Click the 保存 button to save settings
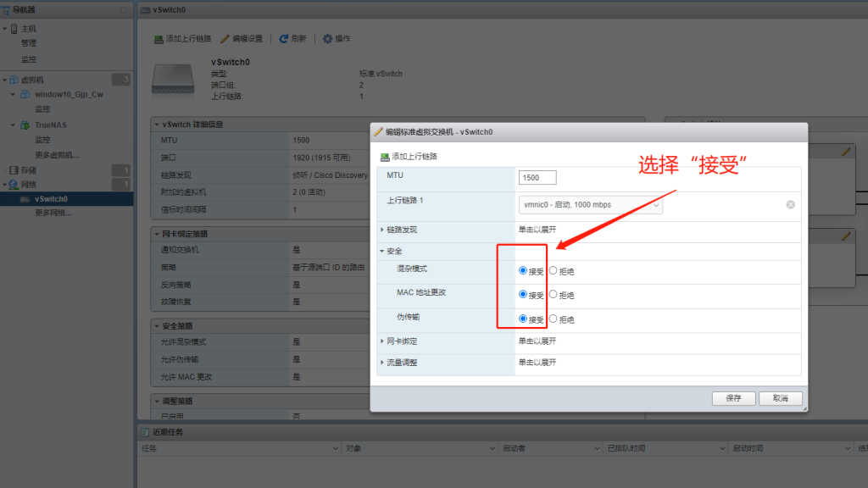868x488 pixels. (733, 396)
